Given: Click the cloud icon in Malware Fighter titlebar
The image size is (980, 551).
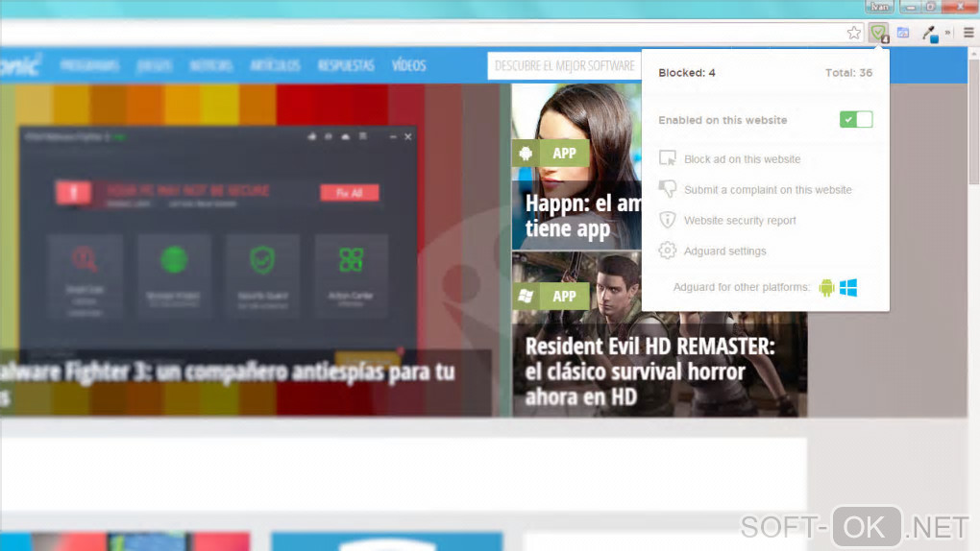Looking at the screenshot, I should 345,136.
